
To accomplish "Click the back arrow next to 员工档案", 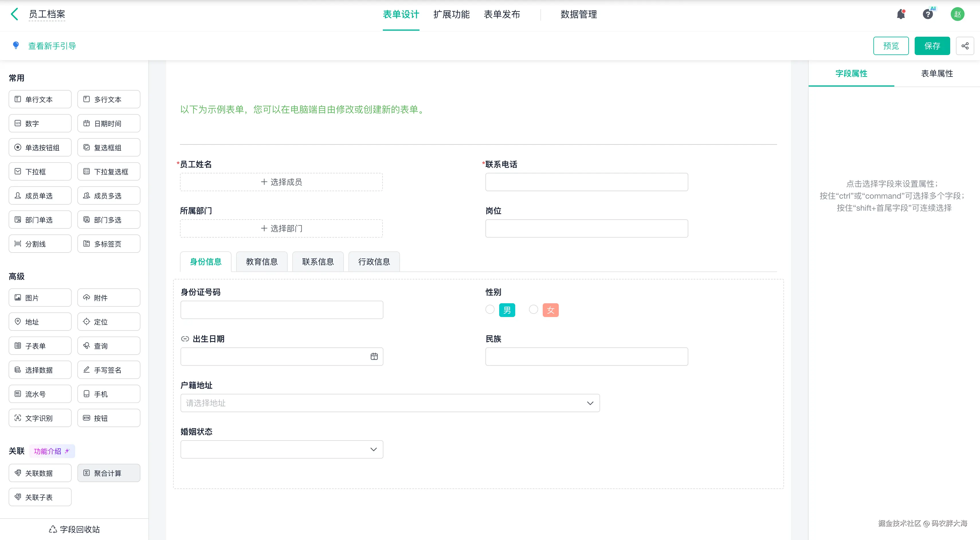I will (x=14, y=14).
